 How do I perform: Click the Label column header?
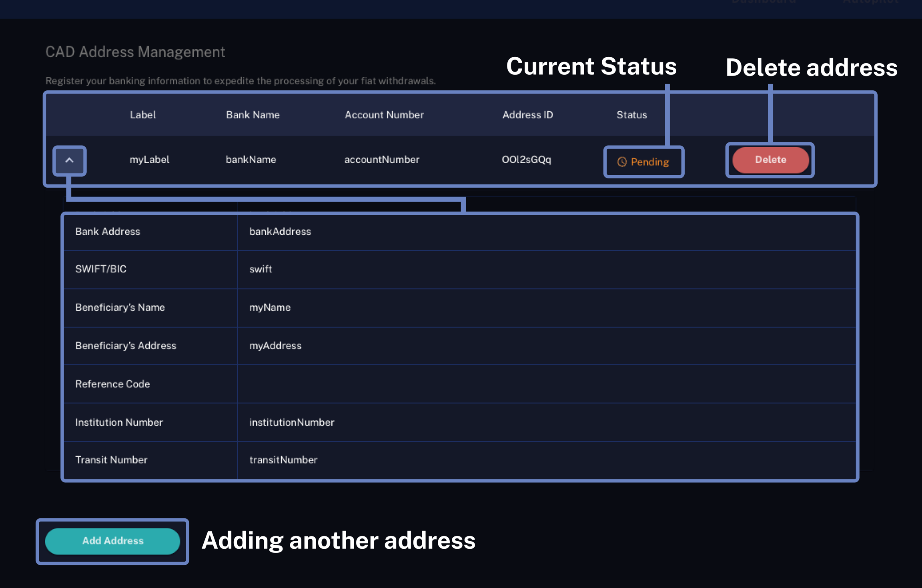(x=142, y=115)
